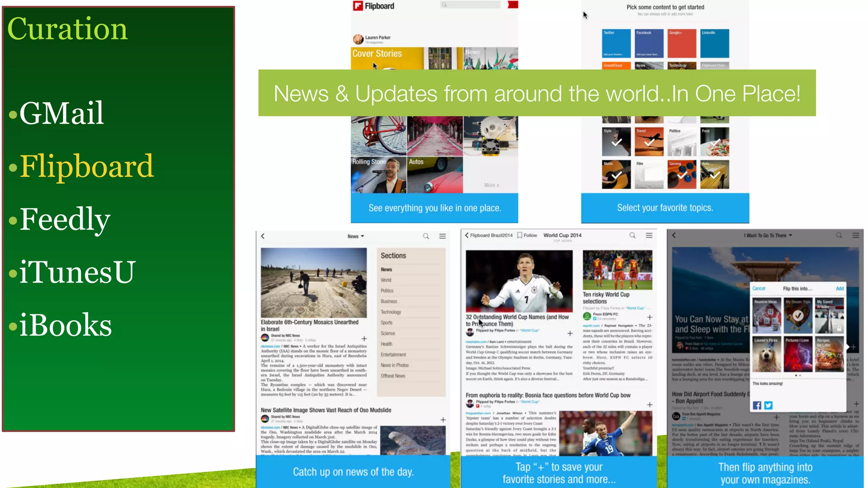Click the search icon in the News screen

click(426, 236)
